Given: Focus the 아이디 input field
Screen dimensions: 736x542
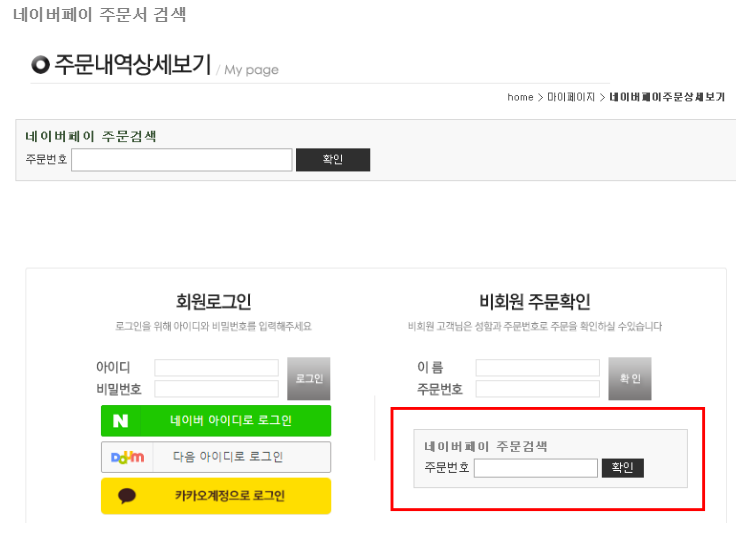Looking at the screenshot, I should (216, 368).
